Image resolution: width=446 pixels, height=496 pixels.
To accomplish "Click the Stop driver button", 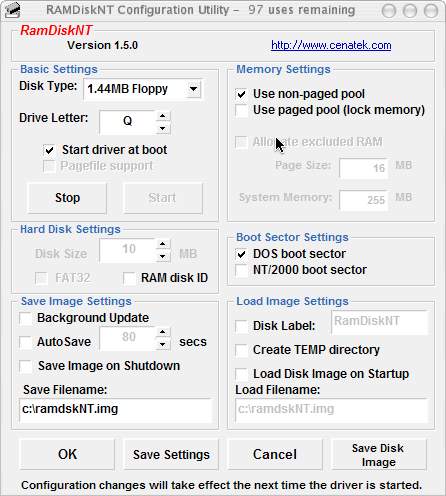I will coord(67,198).
